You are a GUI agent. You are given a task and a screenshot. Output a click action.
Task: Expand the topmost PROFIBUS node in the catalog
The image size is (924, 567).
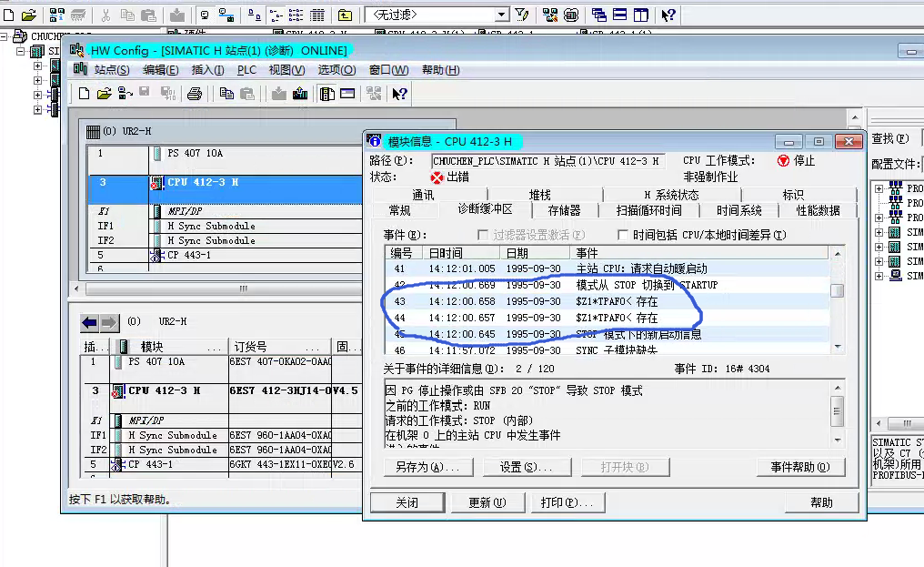point(879,188)
